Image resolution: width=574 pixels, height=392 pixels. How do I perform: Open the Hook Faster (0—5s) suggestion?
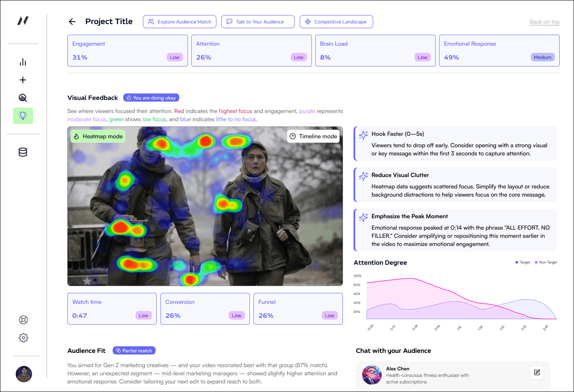coord(455,144)
